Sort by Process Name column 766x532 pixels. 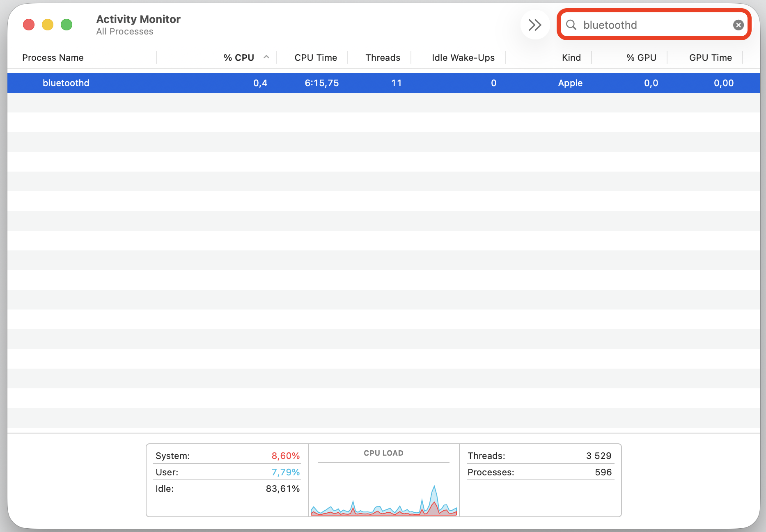coord(53,57)
